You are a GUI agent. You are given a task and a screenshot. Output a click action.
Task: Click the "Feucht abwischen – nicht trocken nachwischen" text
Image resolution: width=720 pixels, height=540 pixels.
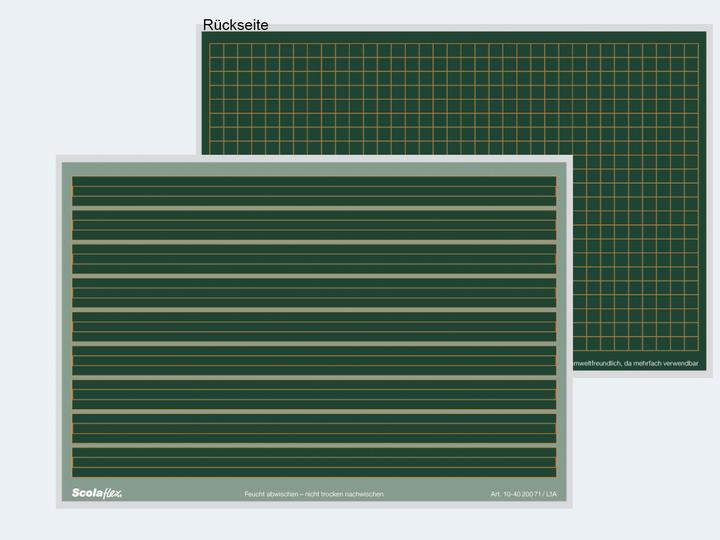coord(314,494)
